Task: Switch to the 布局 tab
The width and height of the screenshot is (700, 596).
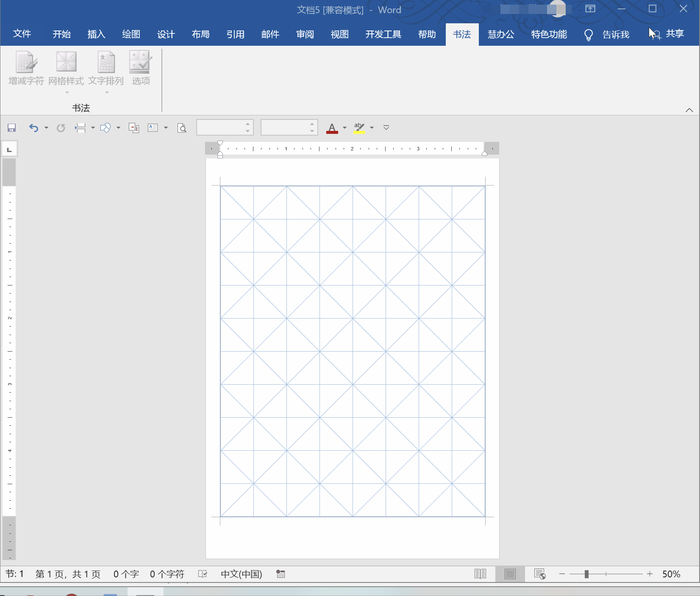Action: pyautogui.click(x=200, y=34)
